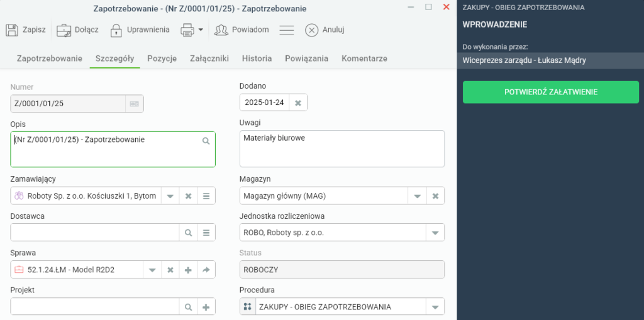
Task: Go to Sprawa with arrow icon
Action: tap(206, 270)
